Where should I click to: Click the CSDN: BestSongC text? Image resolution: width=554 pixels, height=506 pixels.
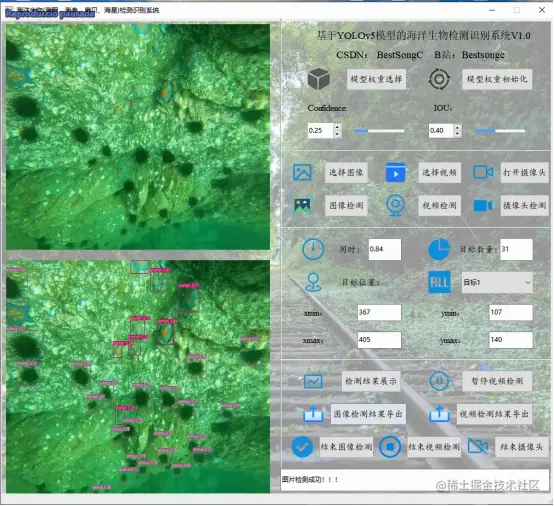[379, 55]
